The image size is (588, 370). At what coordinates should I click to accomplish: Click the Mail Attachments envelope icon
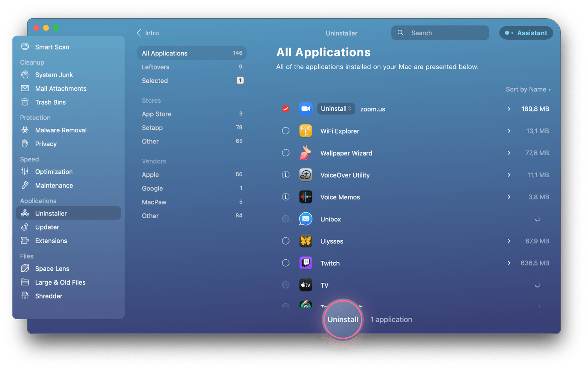[25, 88]
